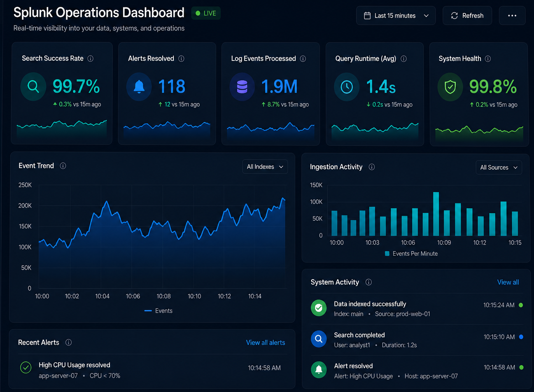The height and width of the screenshot is (392, 534).
Task: Click the info icon beside Search Success Rate
Action: (91, 58)
